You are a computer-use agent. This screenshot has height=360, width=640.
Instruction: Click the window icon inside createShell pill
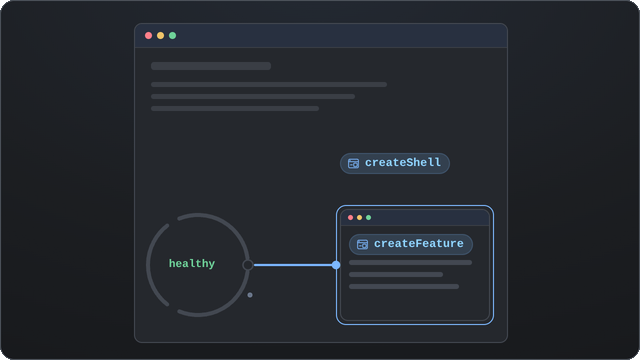(x=353, y=163)
